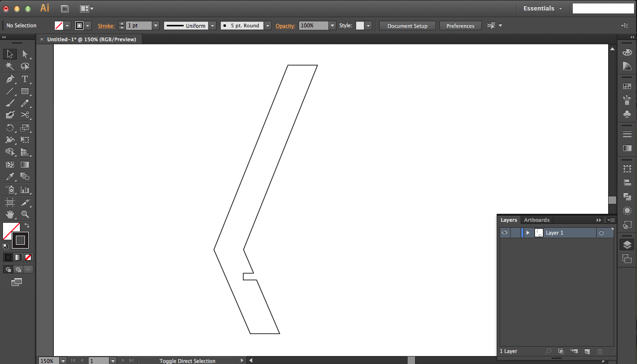The height and width of the screenshot is (364, 637).
Task: Open the Essentials workspace switcher
Action: (542, 8)
